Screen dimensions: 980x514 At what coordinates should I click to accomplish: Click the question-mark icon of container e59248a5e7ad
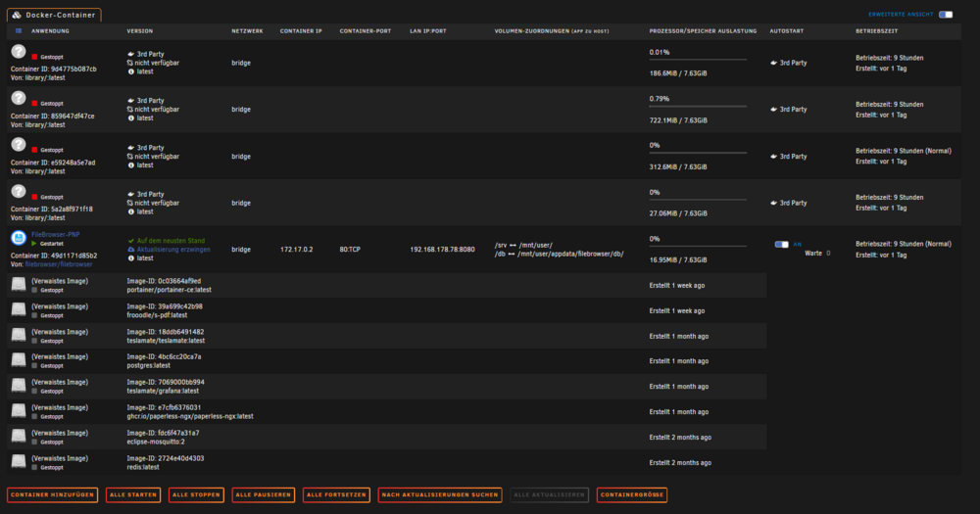19,145
